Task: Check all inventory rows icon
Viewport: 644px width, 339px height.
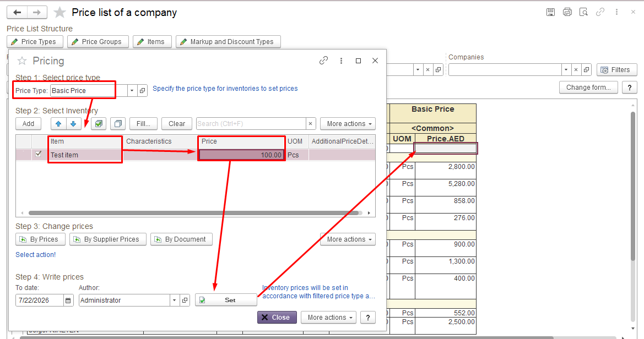Action: [99, 123]
